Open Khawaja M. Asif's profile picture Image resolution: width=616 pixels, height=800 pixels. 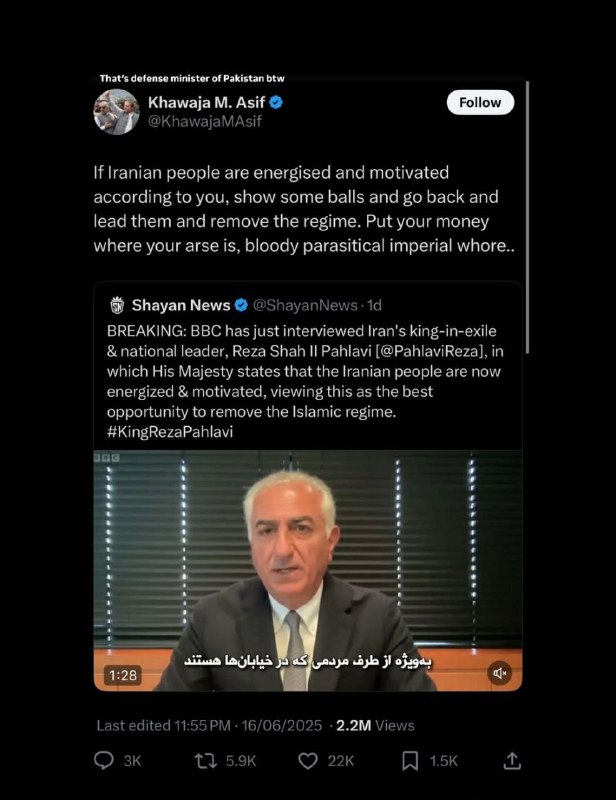pos(116,112)
